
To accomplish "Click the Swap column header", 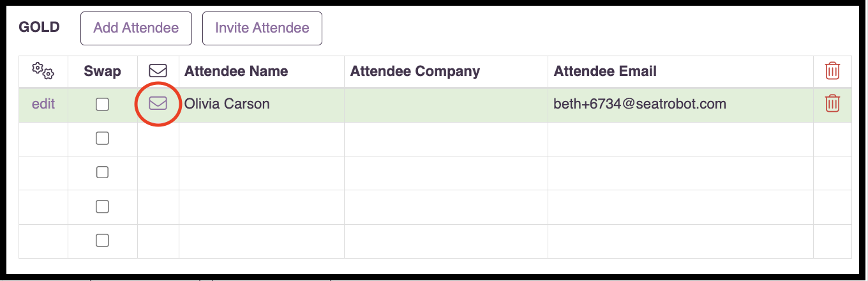I will 102,71.
